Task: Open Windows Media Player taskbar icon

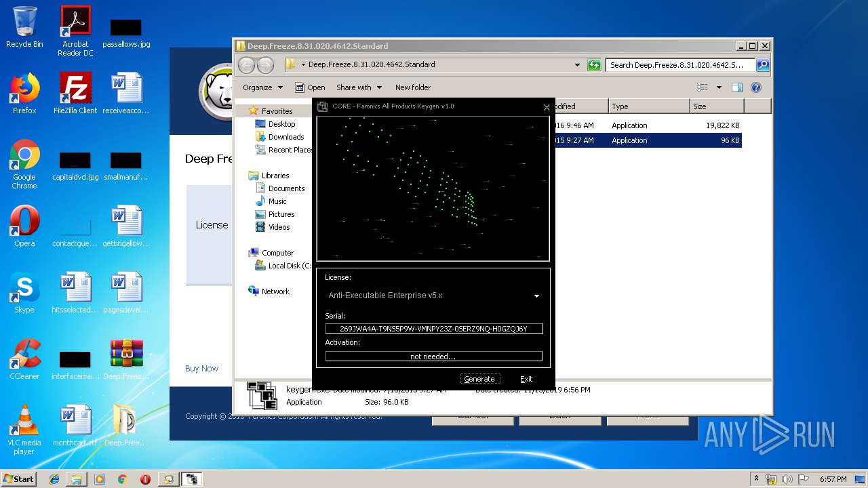Action: click(x=100, y=479)
